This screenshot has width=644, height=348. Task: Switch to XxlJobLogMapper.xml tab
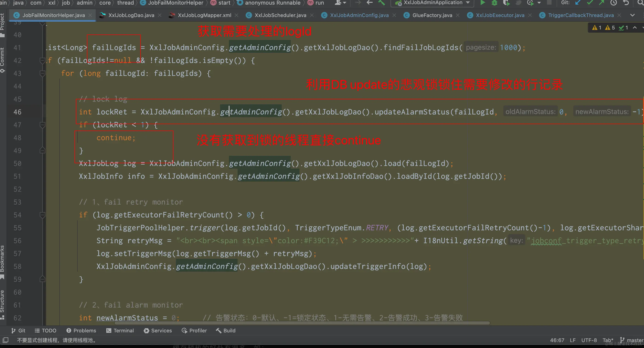point(204,15)
